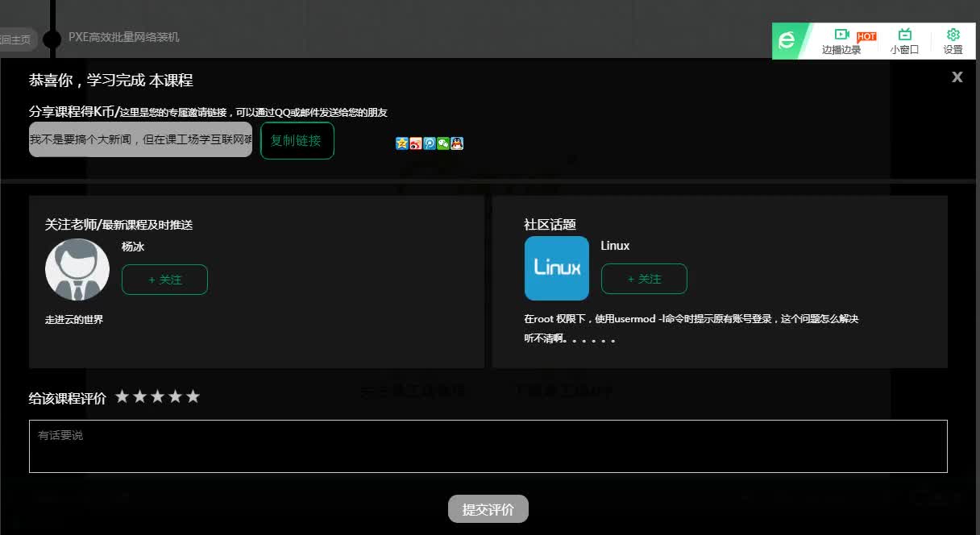Switch to 小窗口 mini-window mode
The height and width of the screenshot is (535, 980).
coord(904,42)
